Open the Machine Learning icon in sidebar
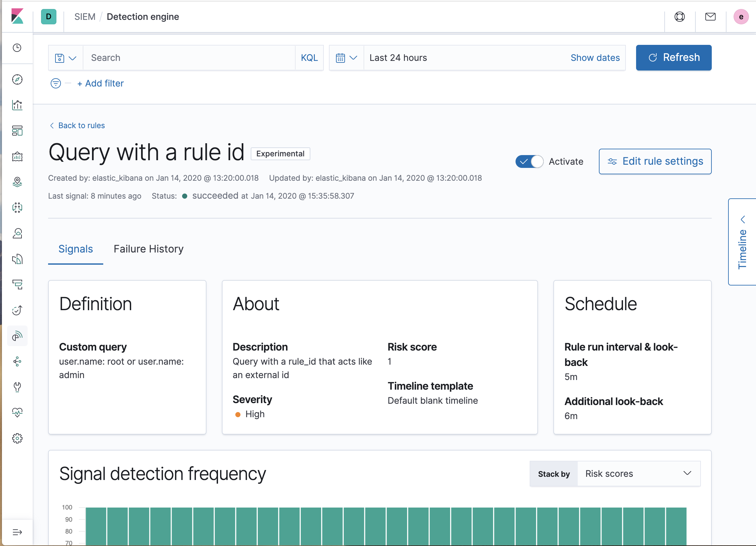Image resolution: width=756 pixels, height=546 pixels. 17,208
